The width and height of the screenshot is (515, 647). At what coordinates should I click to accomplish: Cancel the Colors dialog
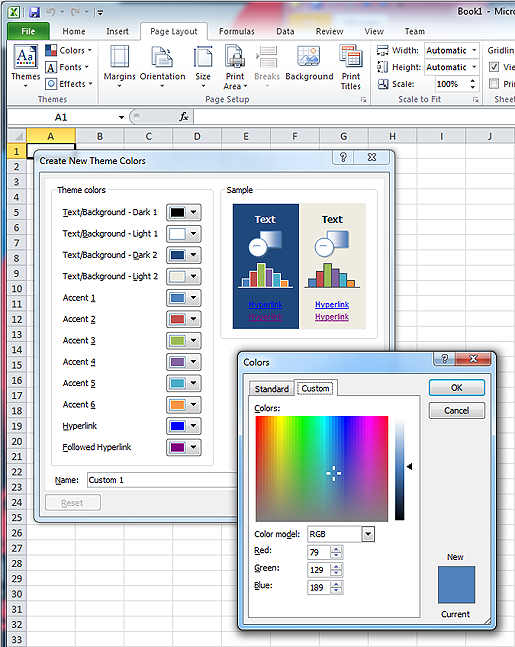pos(456,411)
